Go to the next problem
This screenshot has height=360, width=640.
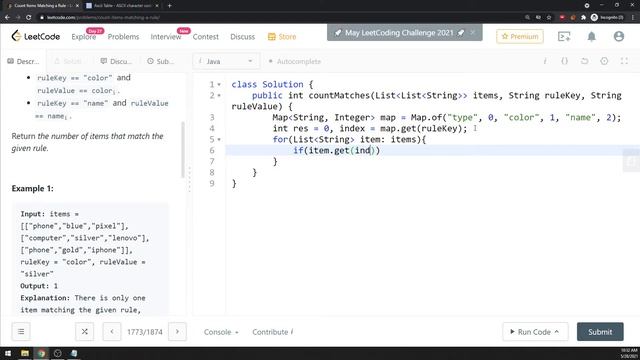point(177,331)
